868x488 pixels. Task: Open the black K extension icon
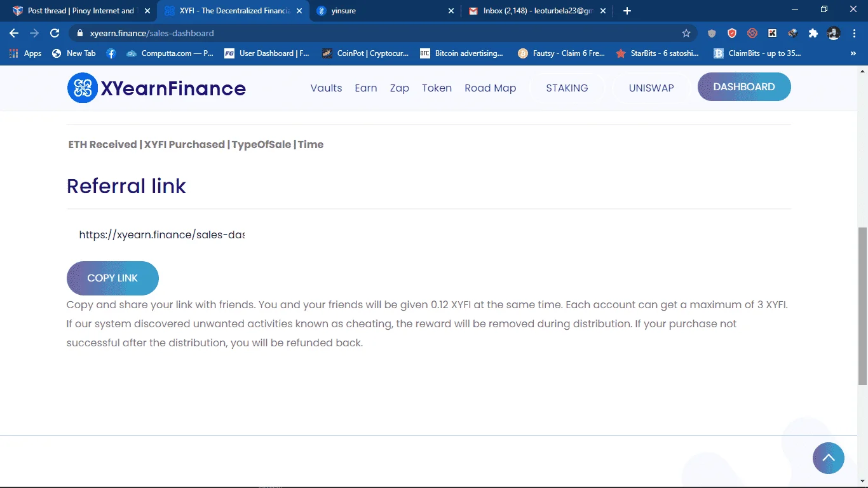tap(773, 33)
